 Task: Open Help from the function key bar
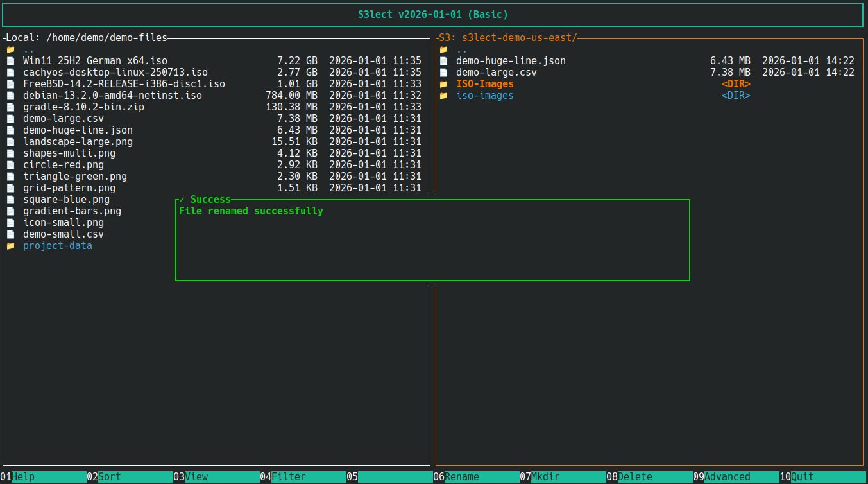(19, 476)
